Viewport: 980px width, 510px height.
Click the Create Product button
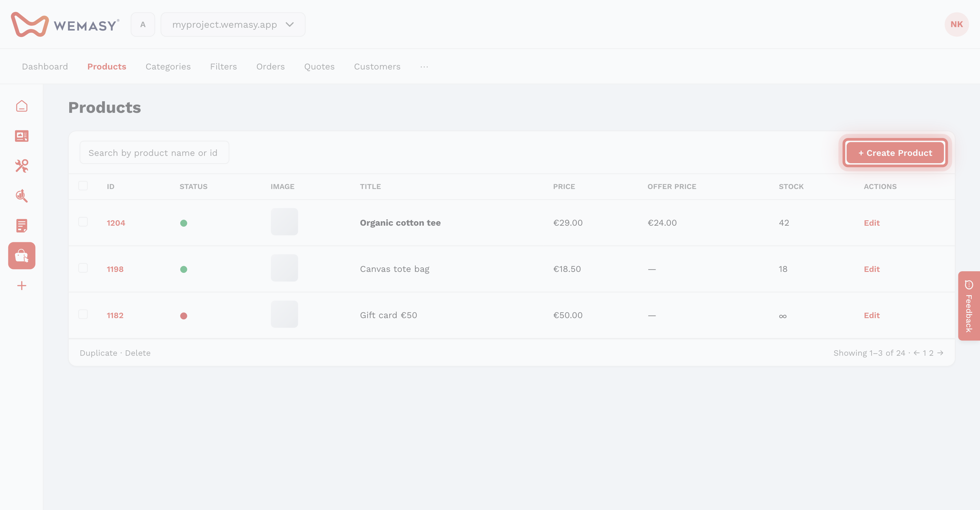pos(895,153)
